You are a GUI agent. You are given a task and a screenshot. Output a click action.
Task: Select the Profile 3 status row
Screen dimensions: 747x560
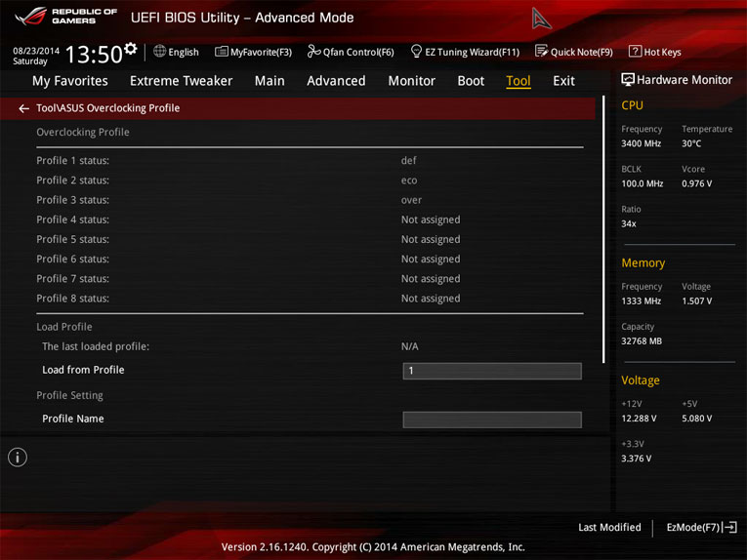pos(310,200)
